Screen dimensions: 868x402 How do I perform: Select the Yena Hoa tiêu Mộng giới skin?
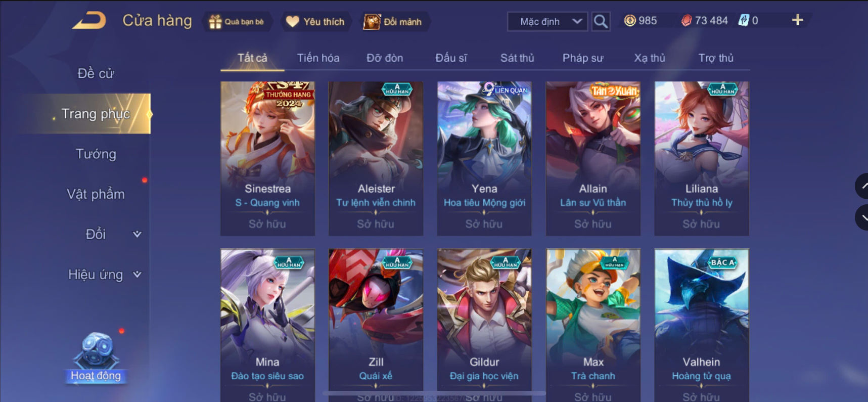click(484, 158)
